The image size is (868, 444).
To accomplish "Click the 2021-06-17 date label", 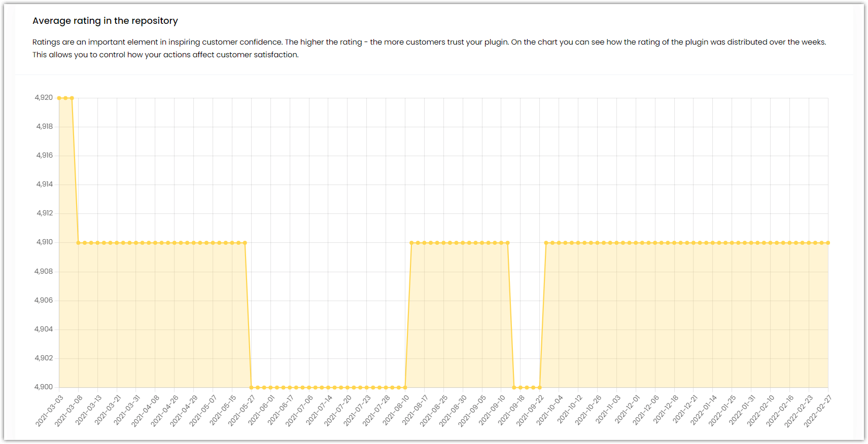I will pyautogui.click(x=281, y=411).
